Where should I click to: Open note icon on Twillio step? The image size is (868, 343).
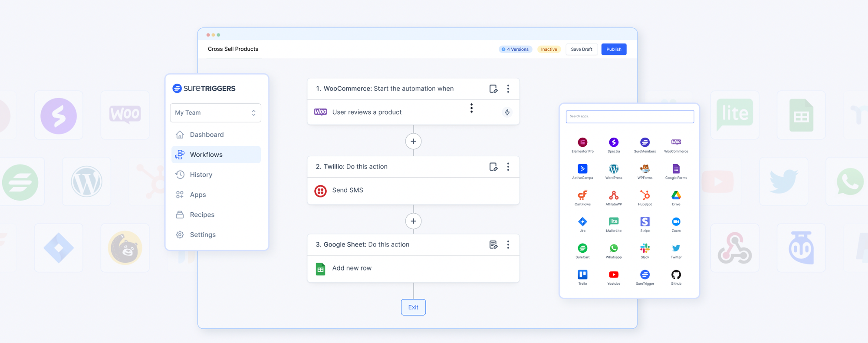tap(493, 167)
